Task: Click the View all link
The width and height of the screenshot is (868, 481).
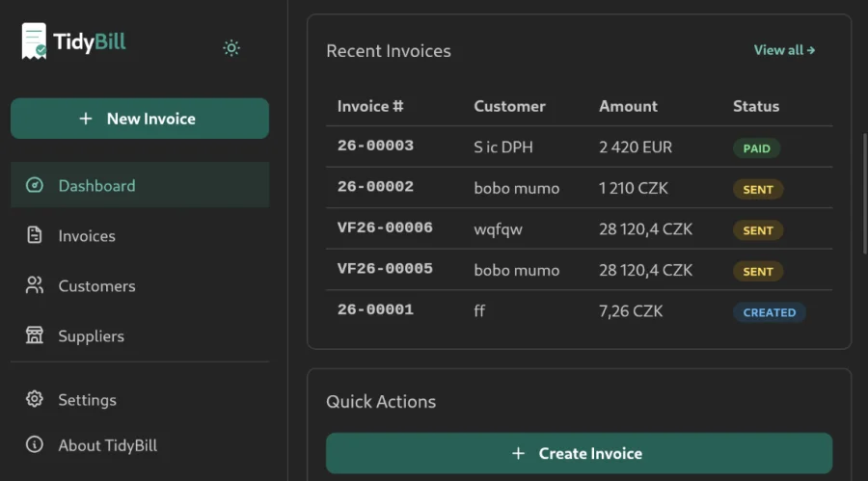Action: coord(784,50)
